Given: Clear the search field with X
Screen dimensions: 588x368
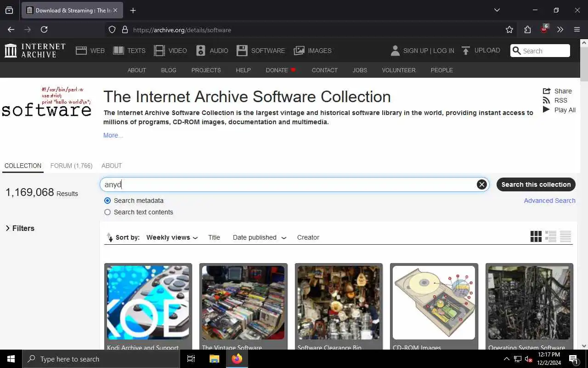Looking at the screenshot, I should click(x=481, y=184).
